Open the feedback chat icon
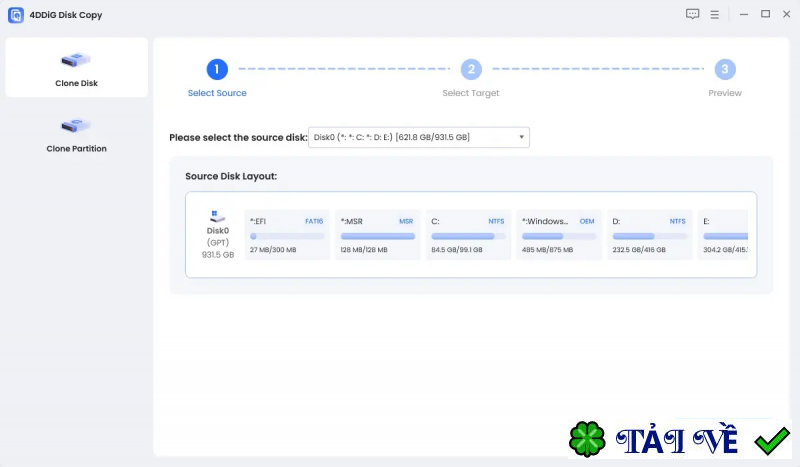The height and width of the screenshot is (467, 800). pos(692,14)
